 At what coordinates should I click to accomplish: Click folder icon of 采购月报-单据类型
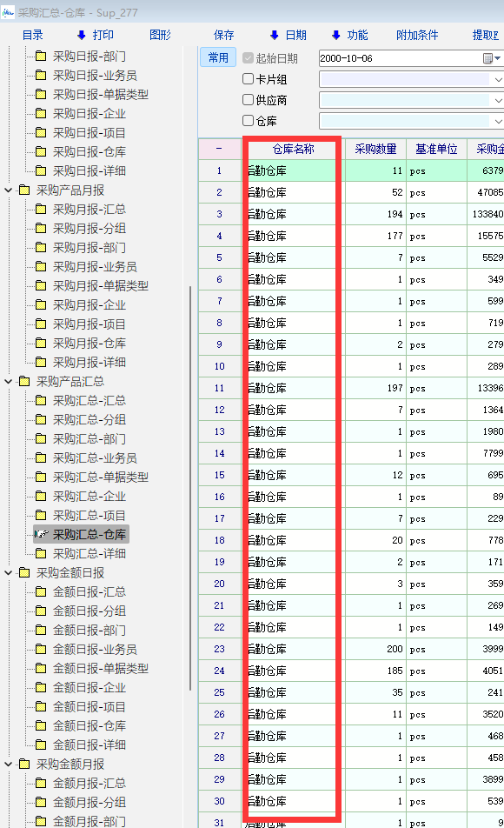pos(41,285)
